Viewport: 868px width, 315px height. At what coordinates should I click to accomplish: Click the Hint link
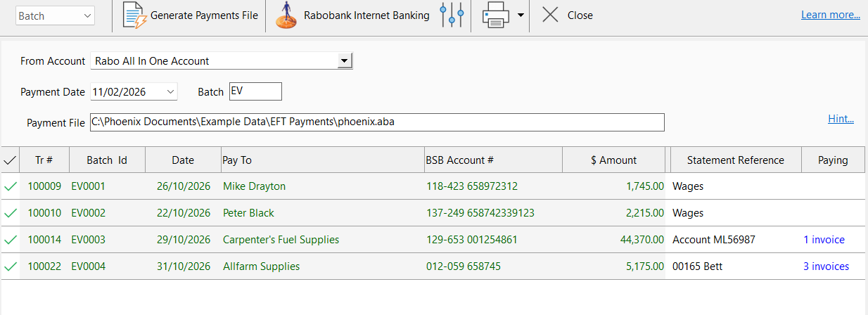pyautogui.click(x=841, y=119)
